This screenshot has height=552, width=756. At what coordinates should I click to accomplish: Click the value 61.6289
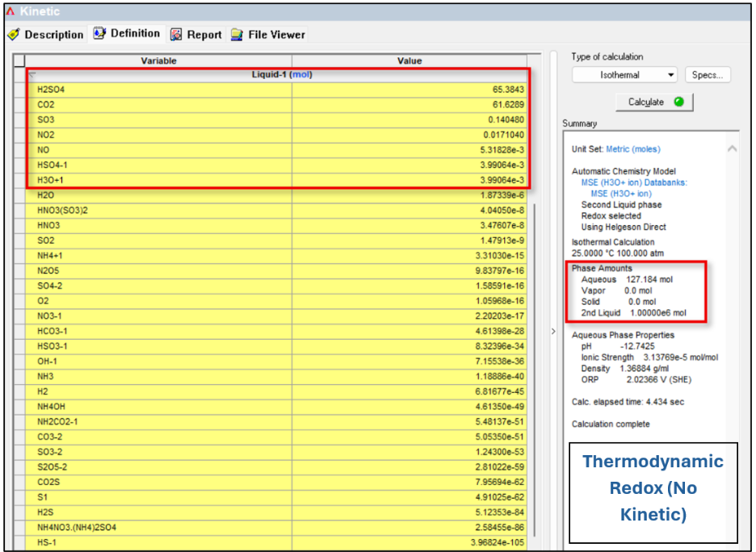(508, 105)
